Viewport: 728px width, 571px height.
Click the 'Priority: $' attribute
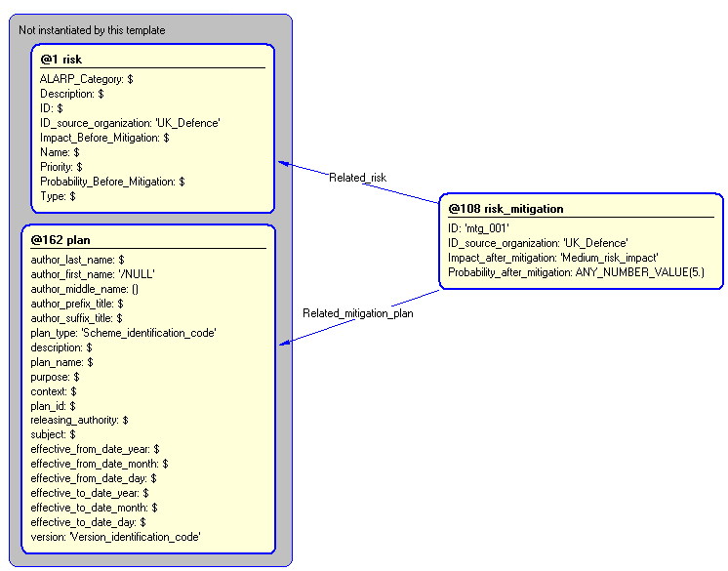tap(61, 167)
